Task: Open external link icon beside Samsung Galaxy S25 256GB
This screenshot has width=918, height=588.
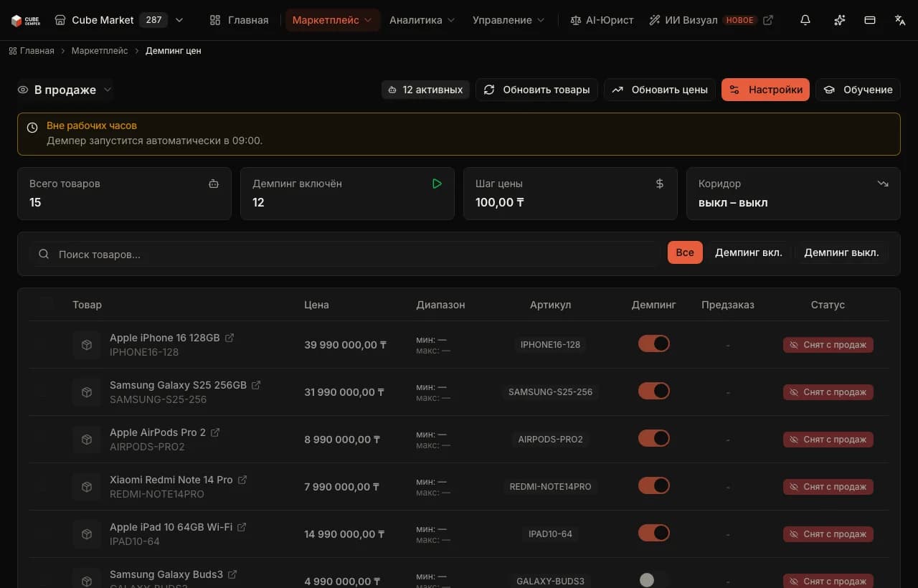Action: tap(256, 385)
